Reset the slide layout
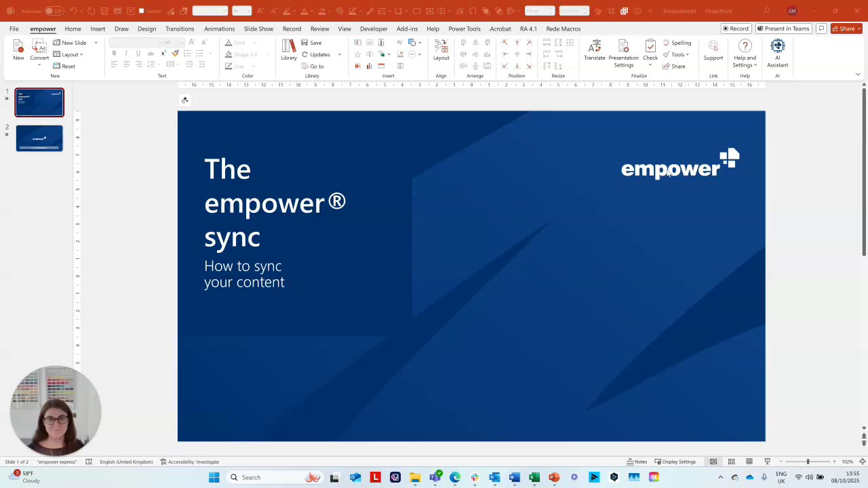Image resolution: width=868 pixels, height=488 pixels. pos(64,66)
